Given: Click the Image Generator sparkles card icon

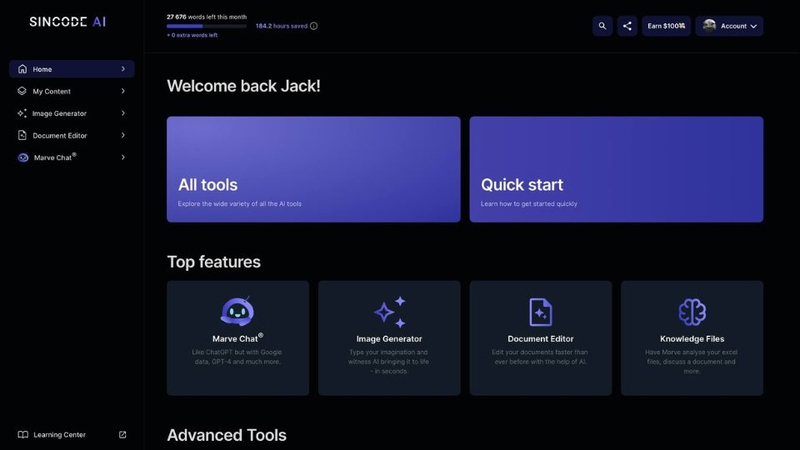Looking at the screenshot, I should pyautogui.click(x=389, y=312).
